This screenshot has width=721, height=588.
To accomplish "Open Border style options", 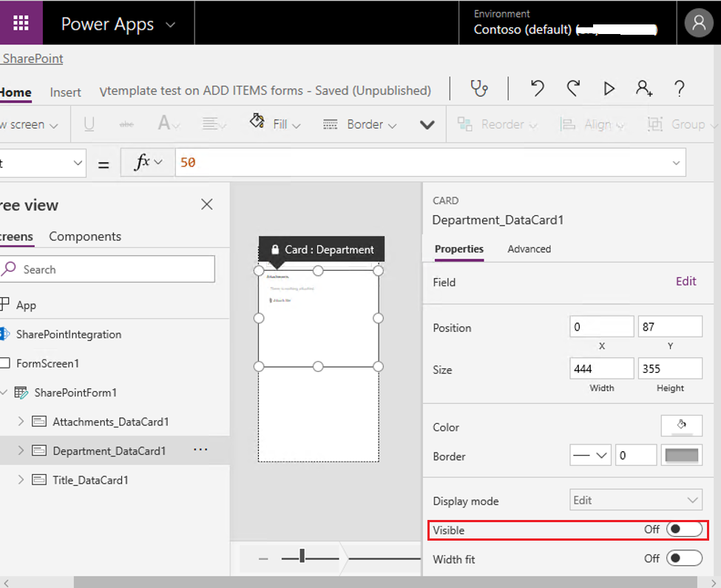I will click(359, 124).
